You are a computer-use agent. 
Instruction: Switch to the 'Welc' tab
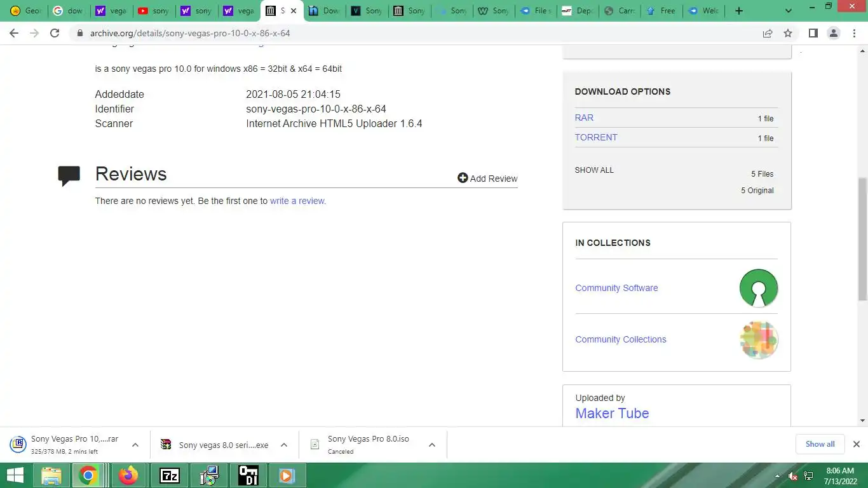coord(704,11)
